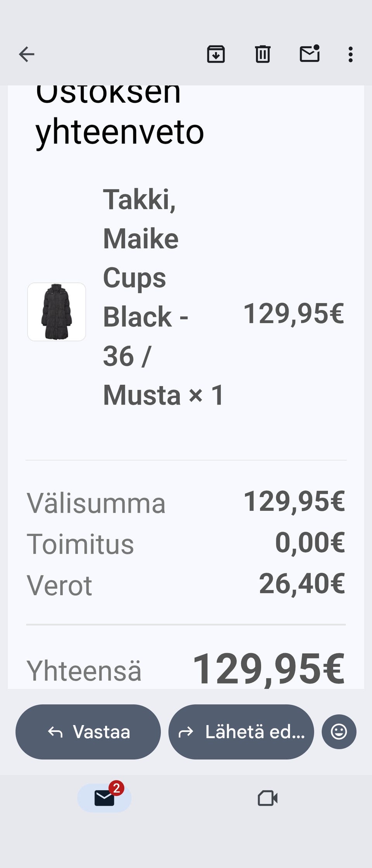Go back with the arrow icon

pos(27,54)
